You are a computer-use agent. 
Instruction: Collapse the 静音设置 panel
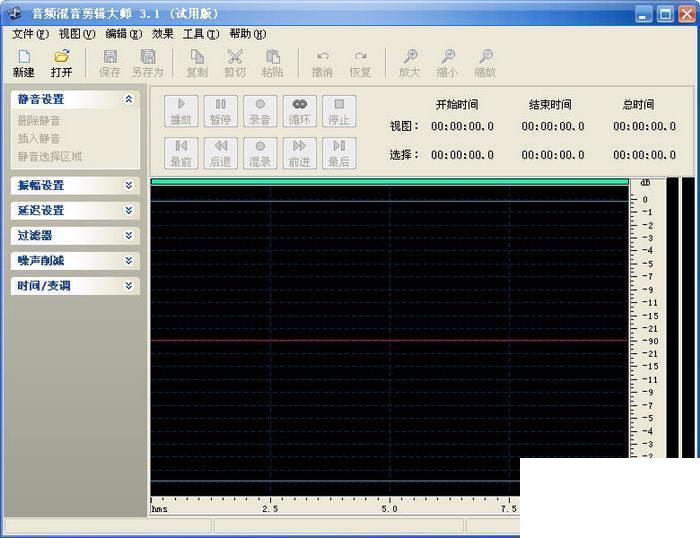click(129, 99)
